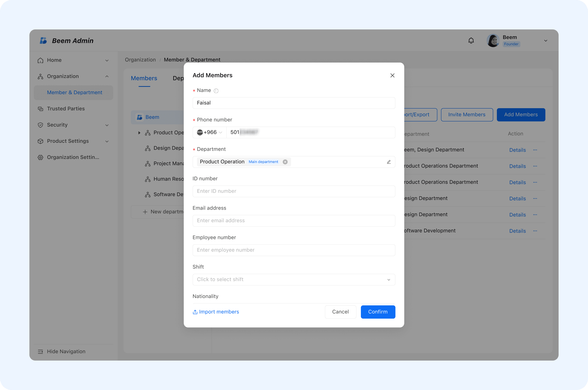Open the Shift selection dropdown
The width and height of the screenshot is (588, 390).
point(294,280)
